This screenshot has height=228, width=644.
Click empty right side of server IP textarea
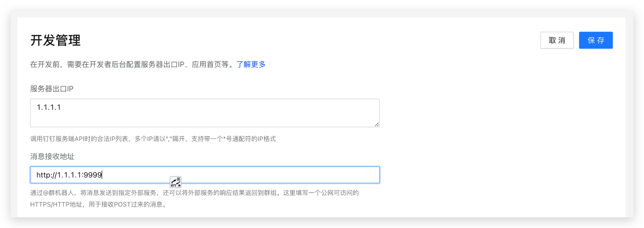click(258, 113)
